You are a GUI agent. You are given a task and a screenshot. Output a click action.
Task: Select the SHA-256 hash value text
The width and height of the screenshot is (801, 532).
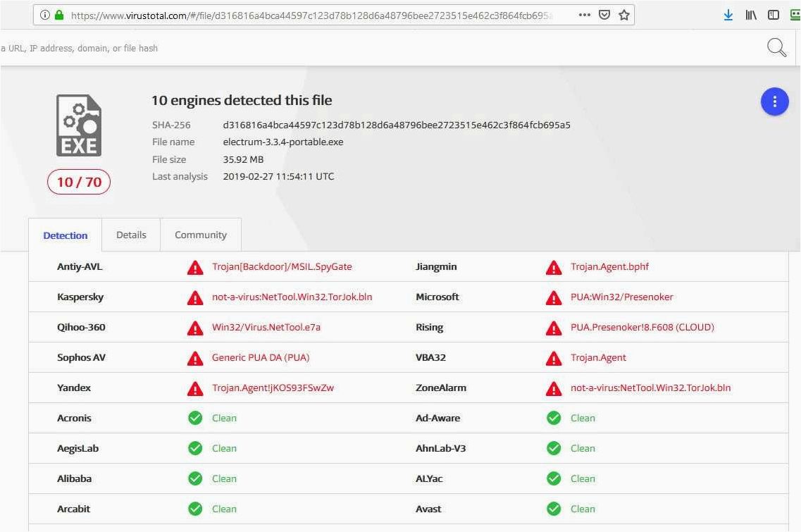pyautogui.click(x=397, y=125)
